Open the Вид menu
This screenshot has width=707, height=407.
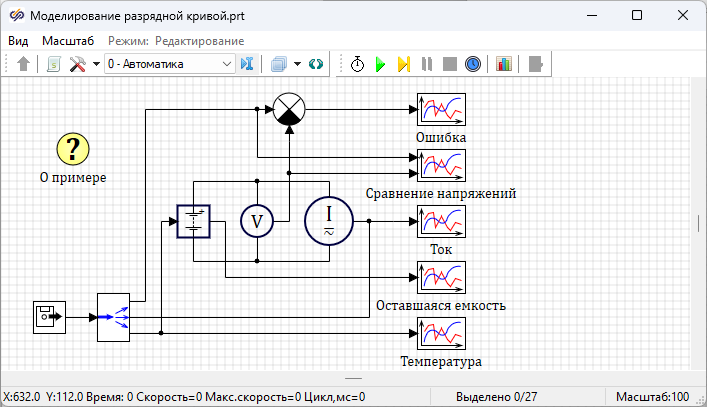click(x=19, y=41)
